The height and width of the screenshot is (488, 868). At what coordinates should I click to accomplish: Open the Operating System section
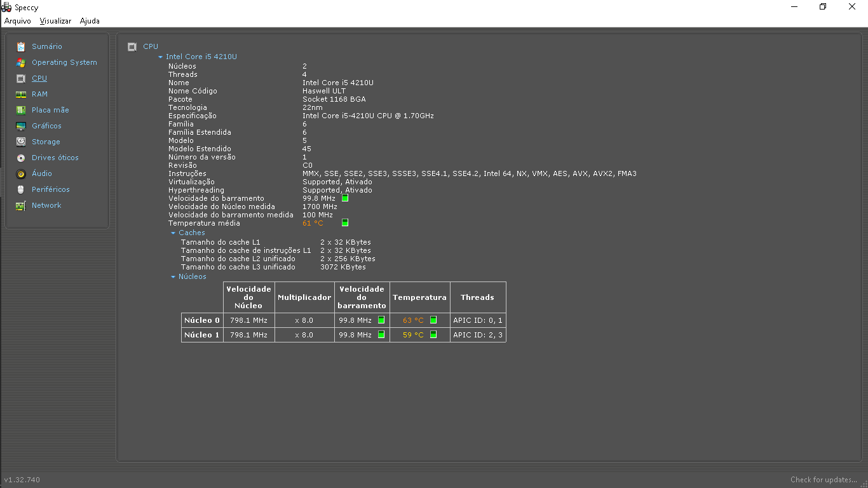(64, 62)
